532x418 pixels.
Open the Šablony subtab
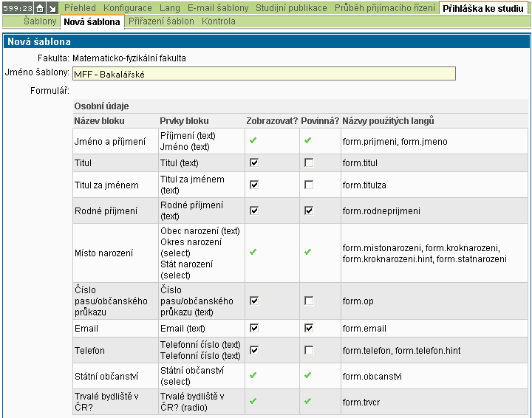(40, 21)
